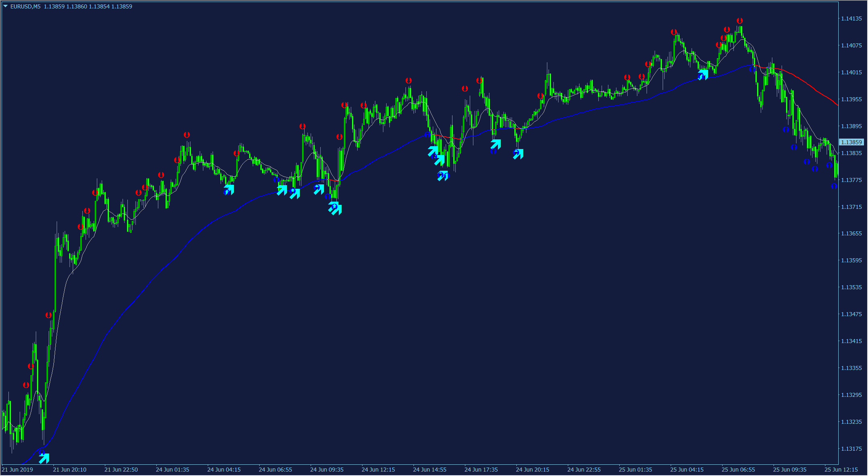This screenshot has width=868, height=476.
Task: Click price axis label 1.14015
Action: click(x=852, y=72)
